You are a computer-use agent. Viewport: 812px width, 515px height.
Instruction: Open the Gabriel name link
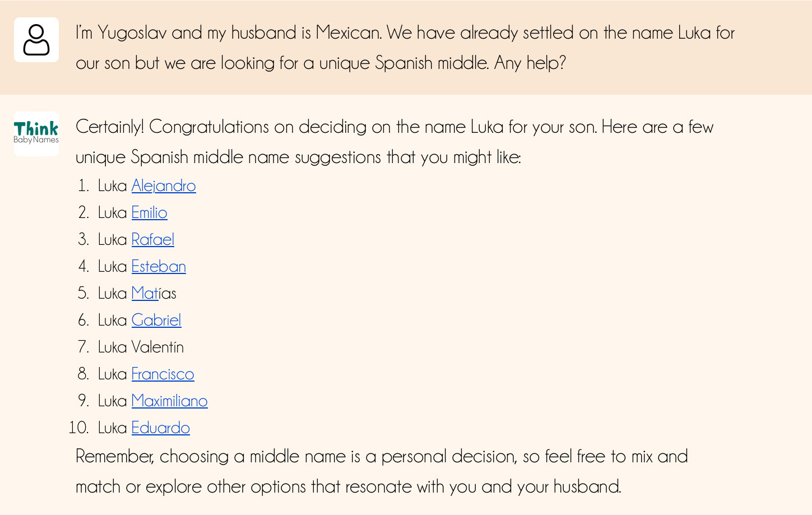coord(156,321)
